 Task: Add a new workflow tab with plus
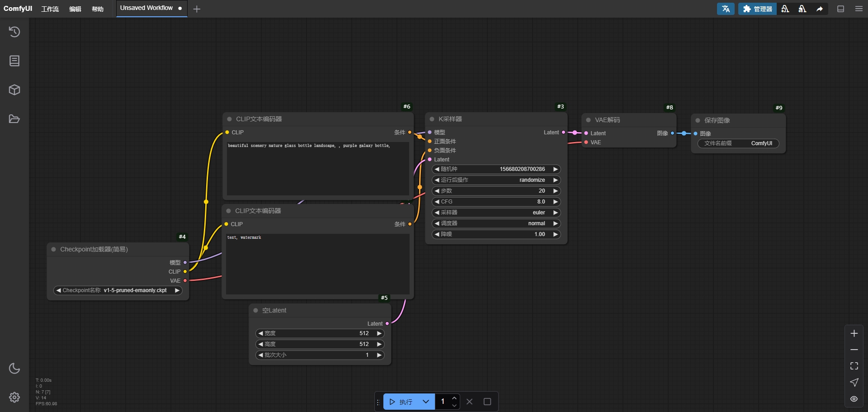[197, 9]
